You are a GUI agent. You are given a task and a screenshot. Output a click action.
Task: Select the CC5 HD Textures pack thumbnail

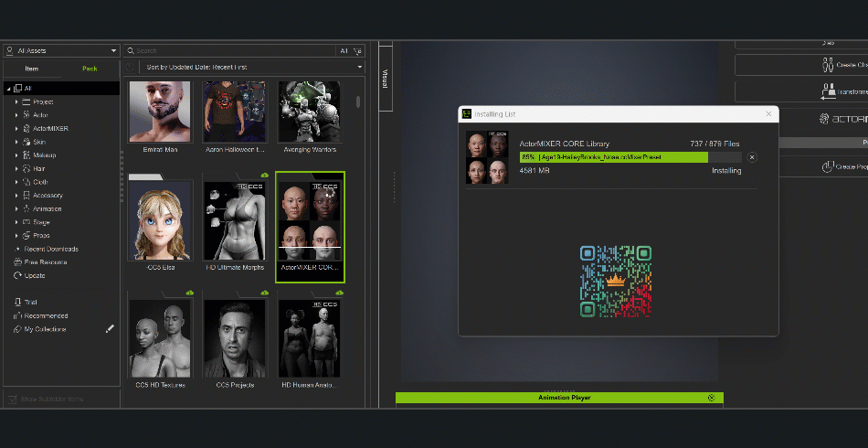pyautogui.click(x=160, y=338)
